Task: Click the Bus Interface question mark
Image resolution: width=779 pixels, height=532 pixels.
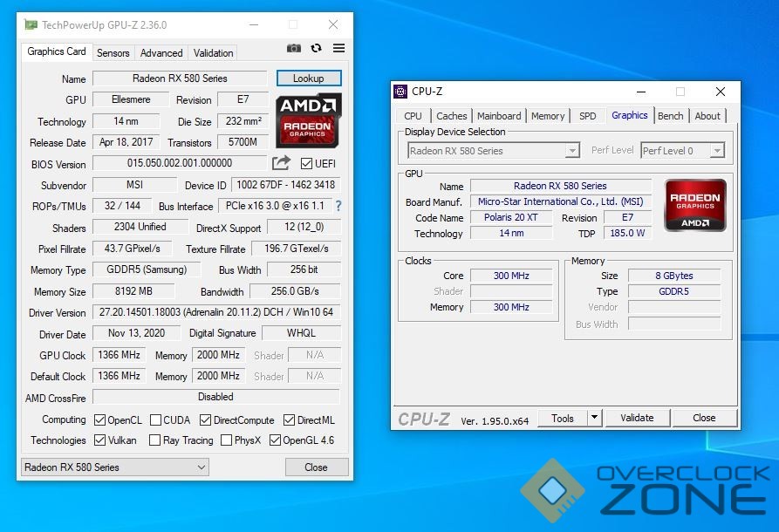Action: tap(338, 207)
